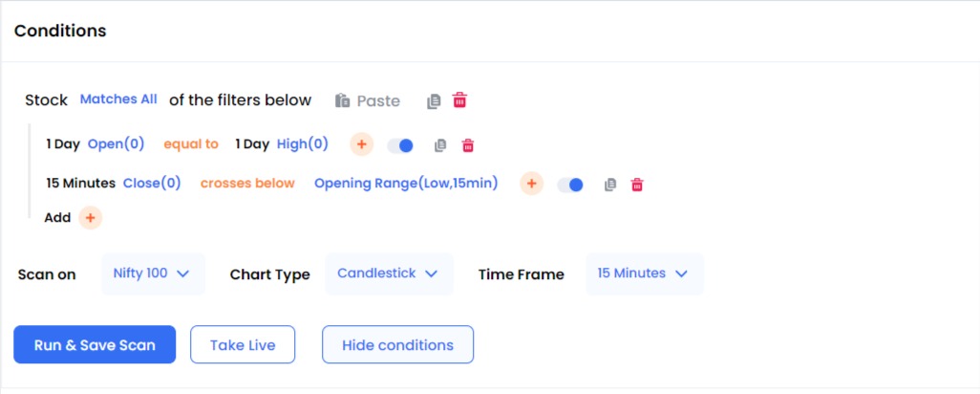Disable the Opening Range filter toggle
Screen dimensions: 980x394
coord(570,185)
